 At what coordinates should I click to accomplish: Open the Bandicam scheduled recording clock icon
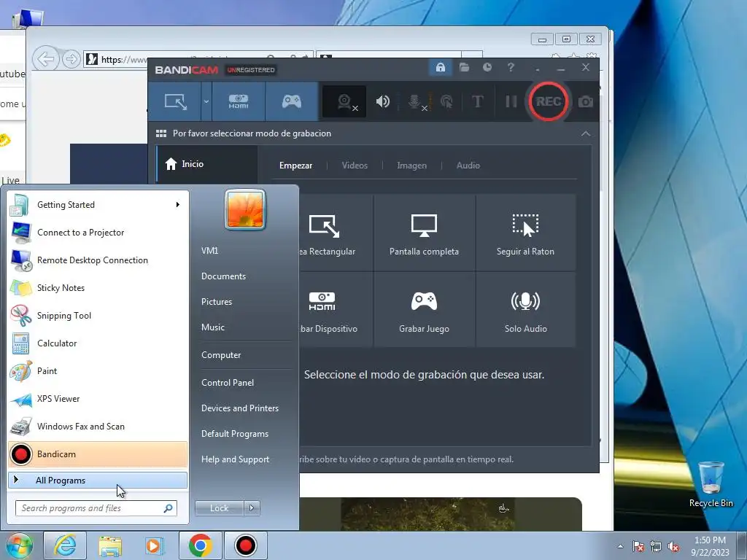tap(487, 67)
